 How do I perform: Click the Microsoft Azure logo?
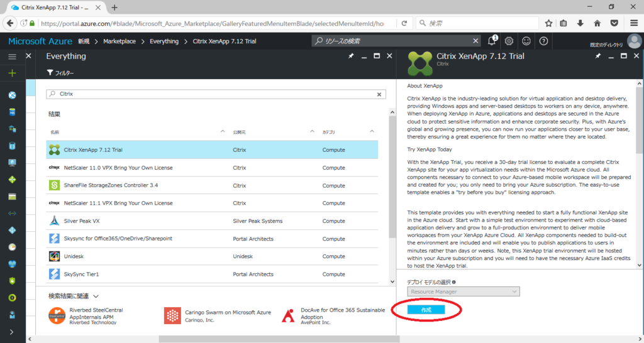(x=40, y=41)
